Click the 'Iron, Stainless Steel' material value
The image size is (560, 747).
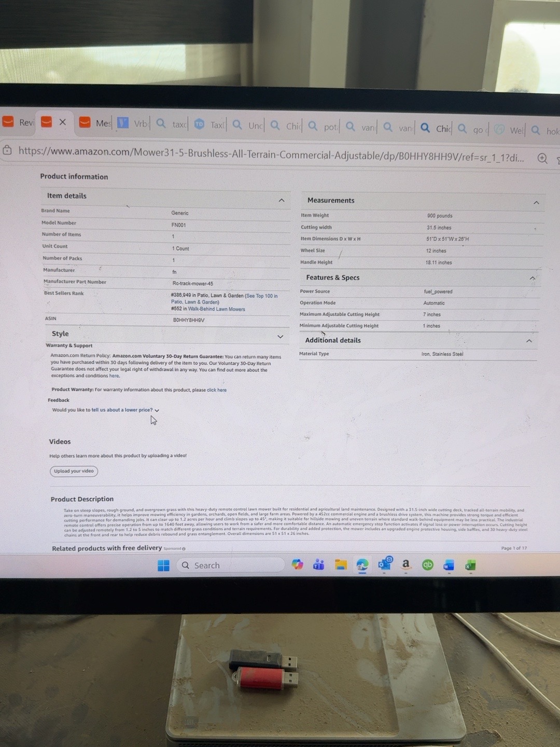(442, 354)
